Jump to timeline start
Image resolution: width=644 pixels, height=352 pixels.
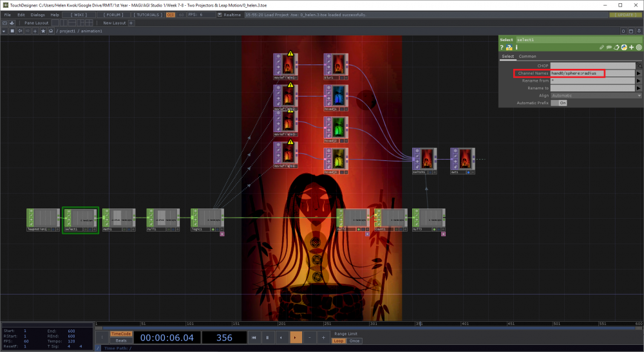tap(254, 338)
